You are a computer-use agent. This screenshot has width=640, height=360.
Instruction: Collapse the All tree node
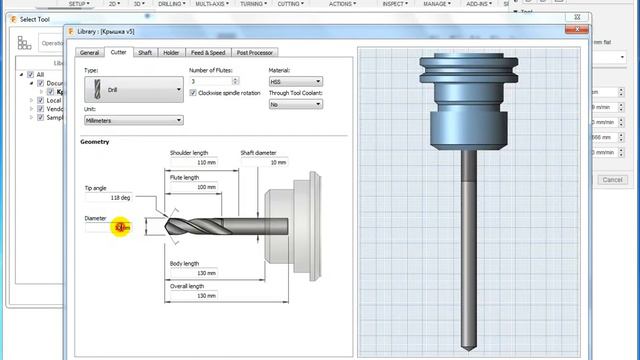(21, 75)
